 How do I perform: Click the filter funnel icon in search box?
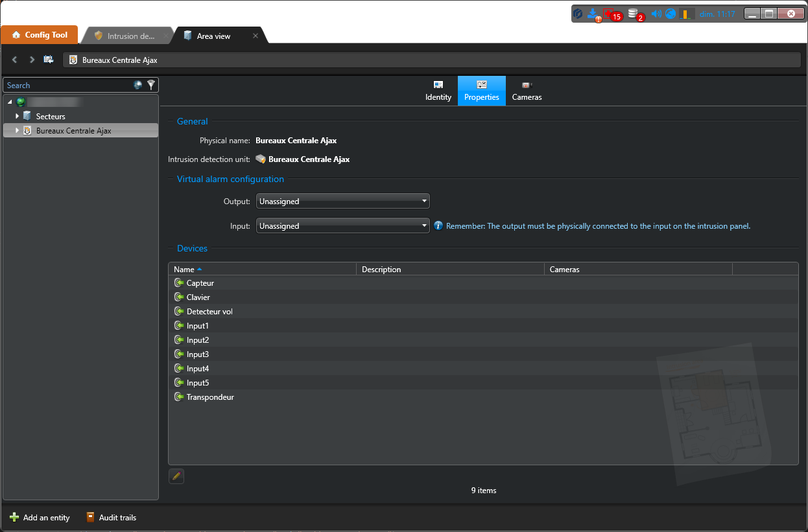(x=151, y=85)
